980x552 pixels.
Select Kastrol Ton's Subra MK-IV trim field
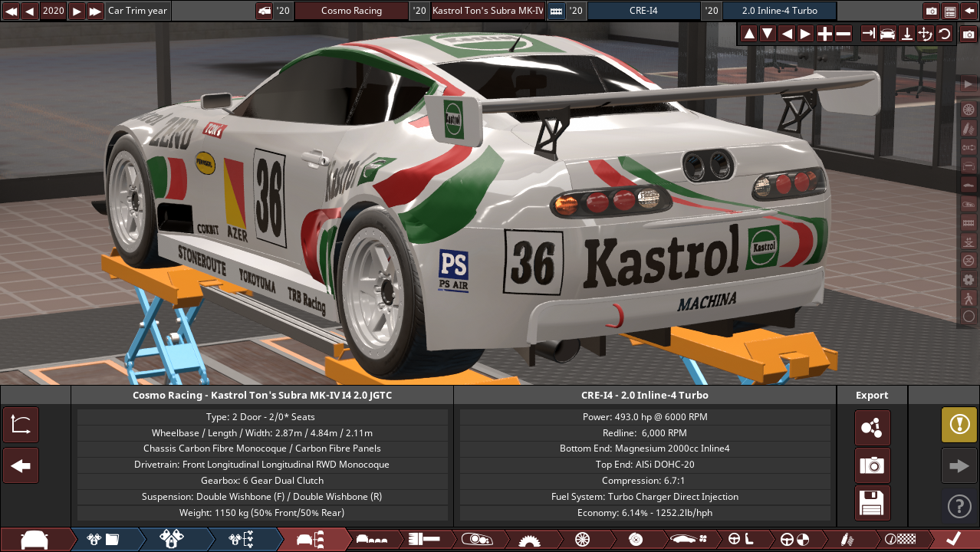pyautogui.click(x=488, y=11)
